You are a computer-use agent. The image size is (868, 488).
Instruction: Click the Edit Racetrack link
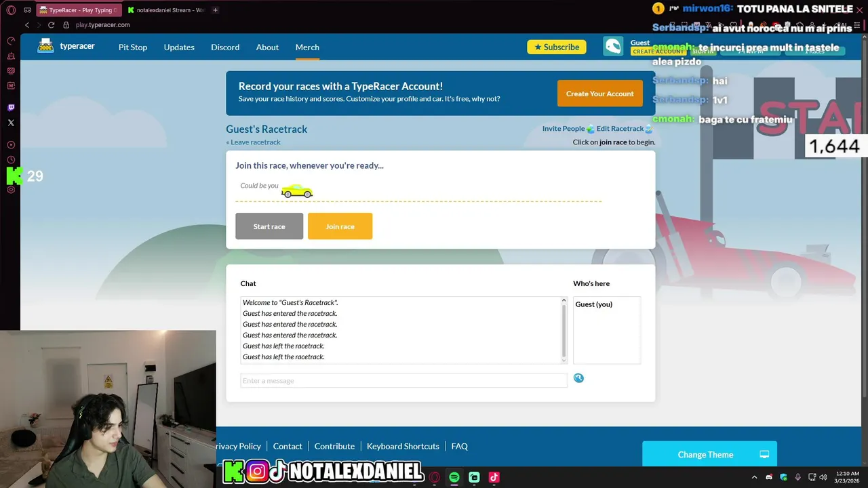point(620,129)
